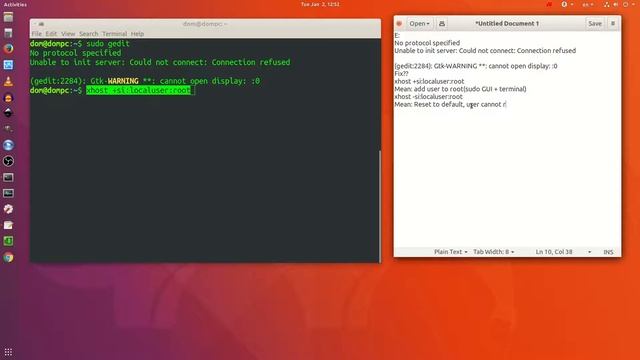Screen dimensions: 640x360
Task: Open Plain Text language selector
Action: click(451, 252)
